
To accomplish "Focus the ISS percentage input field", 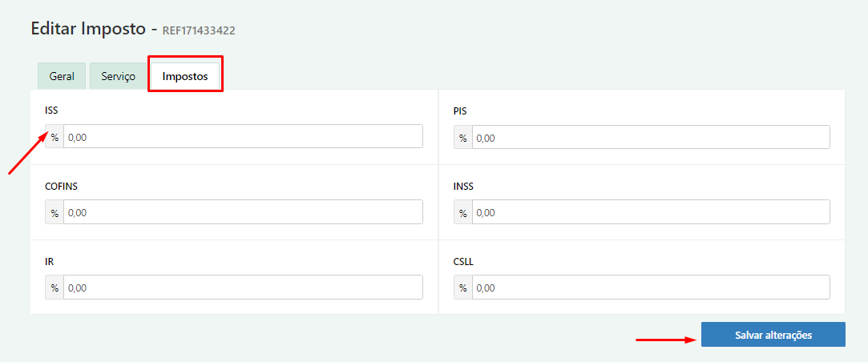I will coord(243,137).
